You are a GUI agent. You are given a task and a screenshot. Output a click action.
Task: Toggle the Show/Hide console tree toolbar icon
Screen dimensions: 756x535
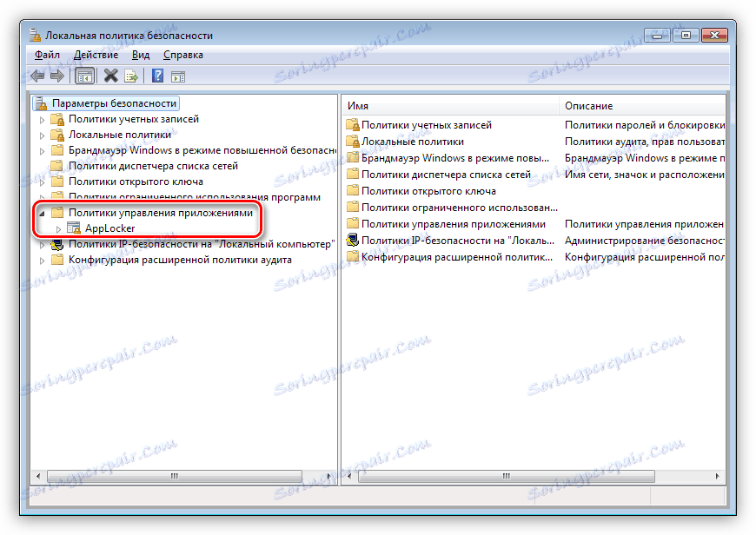(x=83, y=76)
